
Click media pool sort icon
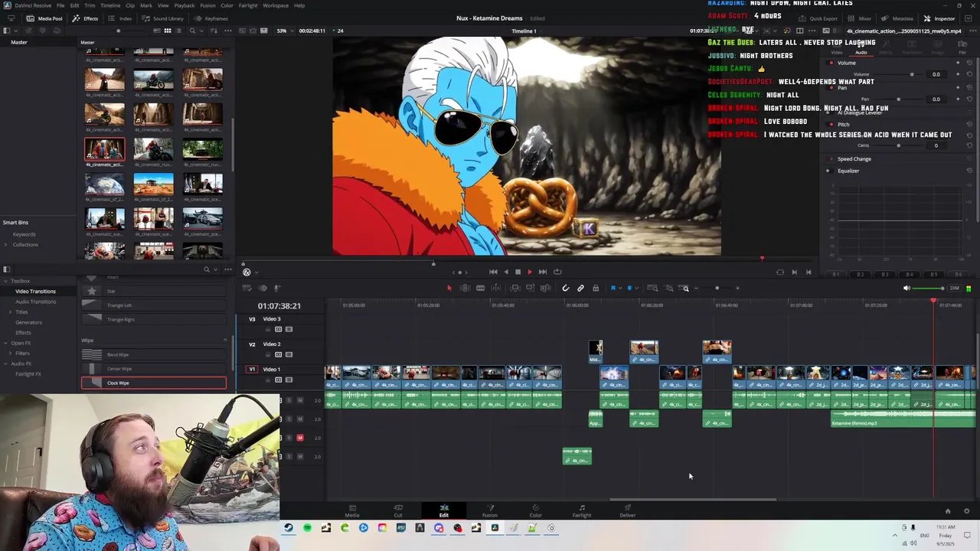pyautogui.click(x=214, y=31)
